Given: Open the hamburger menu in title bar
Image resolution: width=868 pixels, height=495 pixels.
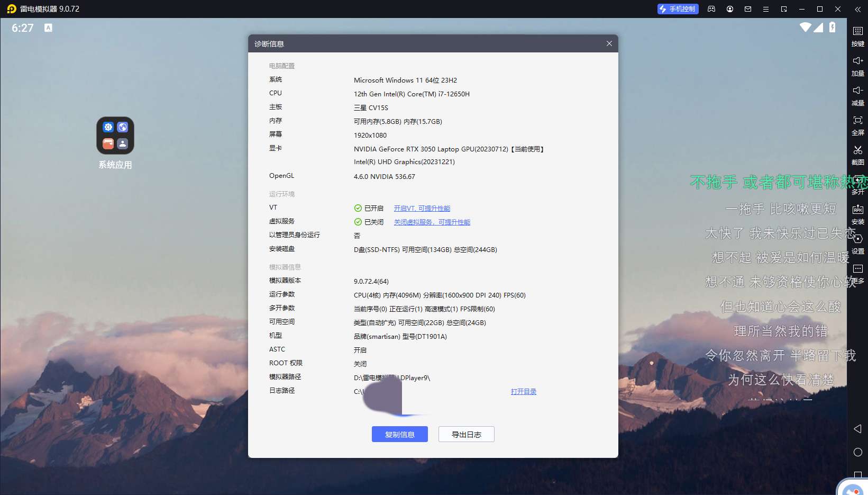Looking at the screenshot, I should point(765,9).
